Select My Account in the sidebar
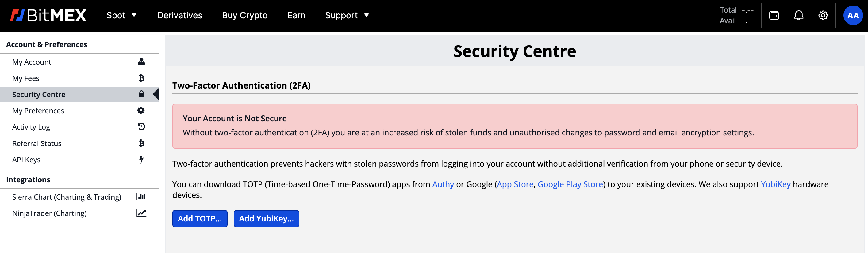The width and height of the screenshot is (868, 253). pyautogui.click(x=32, y=62)
